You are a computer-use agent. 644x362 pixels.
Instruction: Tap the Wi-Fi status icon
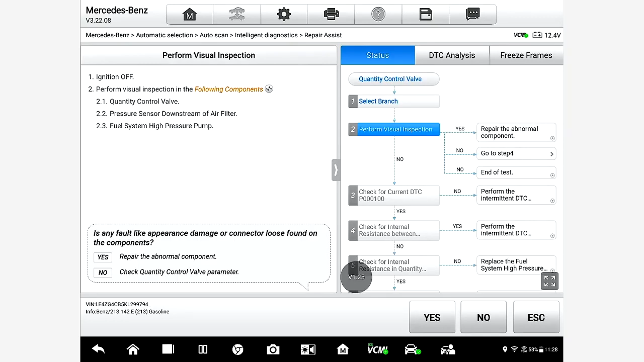pos(514,349)
